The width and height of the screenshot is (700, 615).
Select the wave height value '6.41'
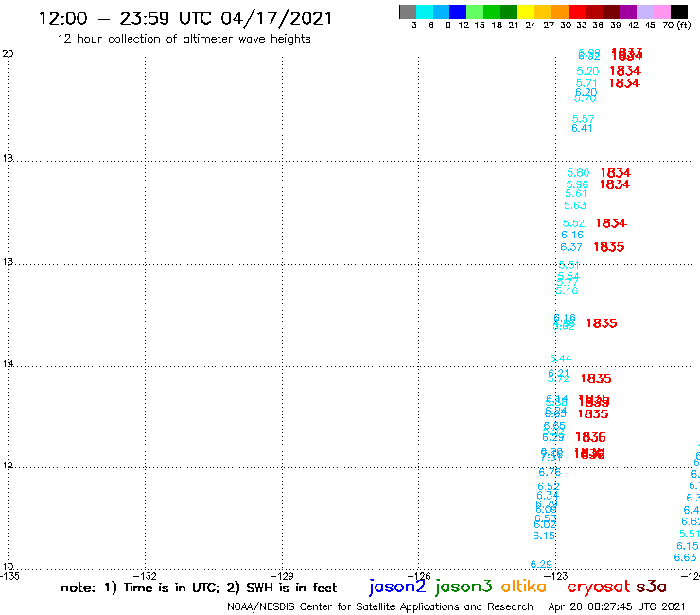[x=582, y=128]
